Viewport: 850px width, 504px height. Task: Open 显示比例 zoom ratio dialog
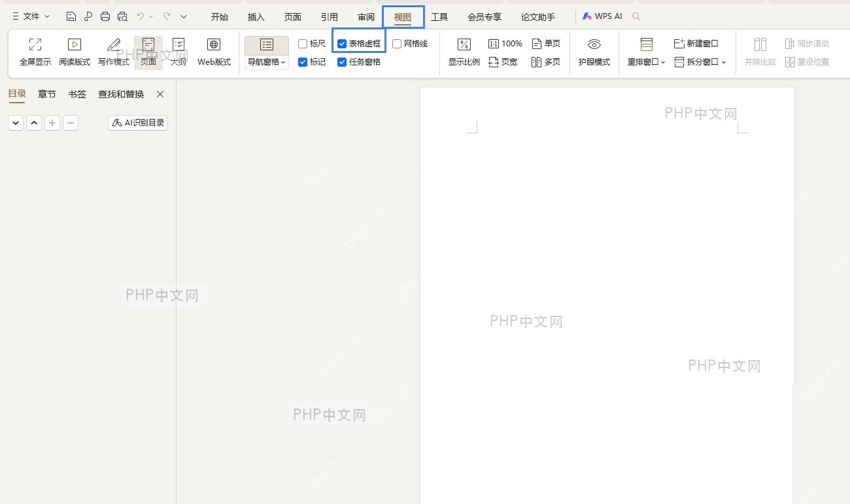[464, 52]
